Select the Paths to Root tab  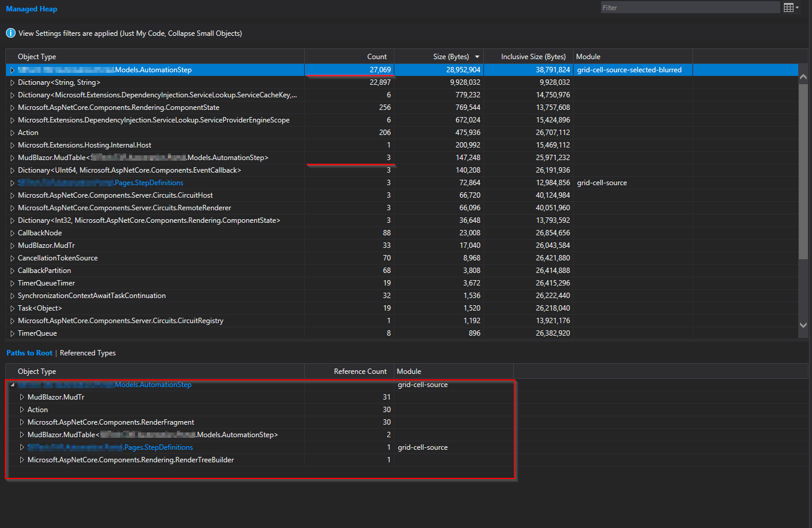(29, 353)
